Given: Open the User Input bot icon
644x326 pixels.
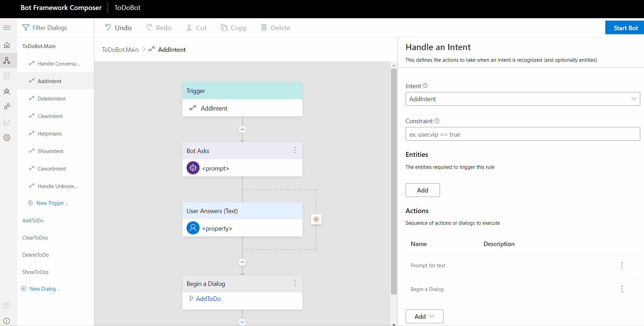Looking at the screenshot, I should (x=7, y=91).
